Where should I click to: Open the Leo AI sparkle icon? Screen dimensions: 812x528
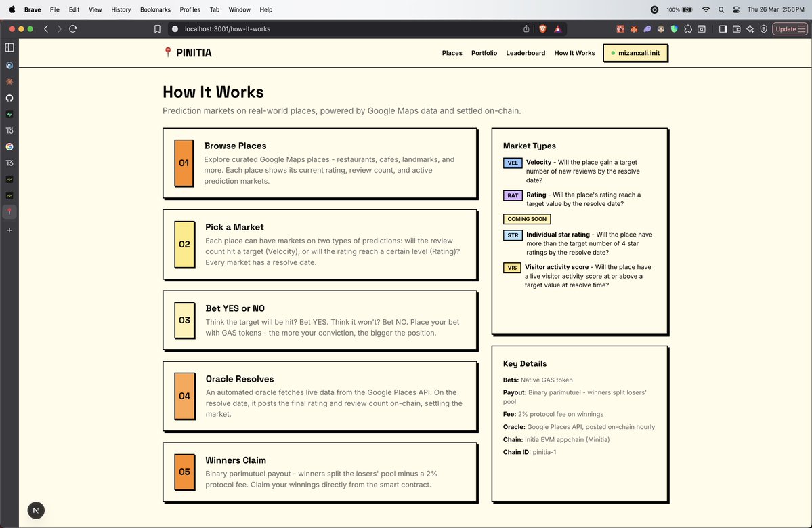(x=750, y=29)
